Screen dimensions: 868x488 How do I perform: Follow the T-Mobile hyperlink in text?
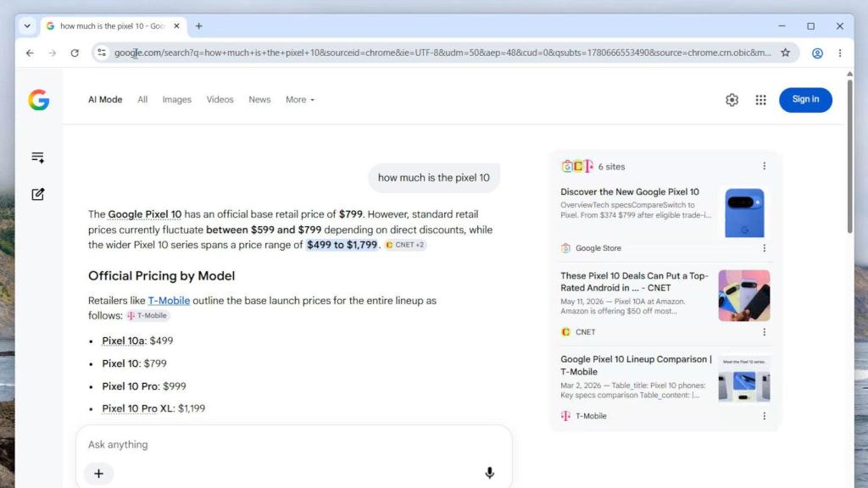[169, 301]
